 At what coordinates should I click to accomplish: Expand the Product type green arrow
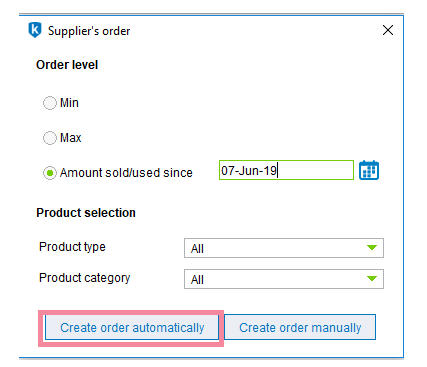372,248
